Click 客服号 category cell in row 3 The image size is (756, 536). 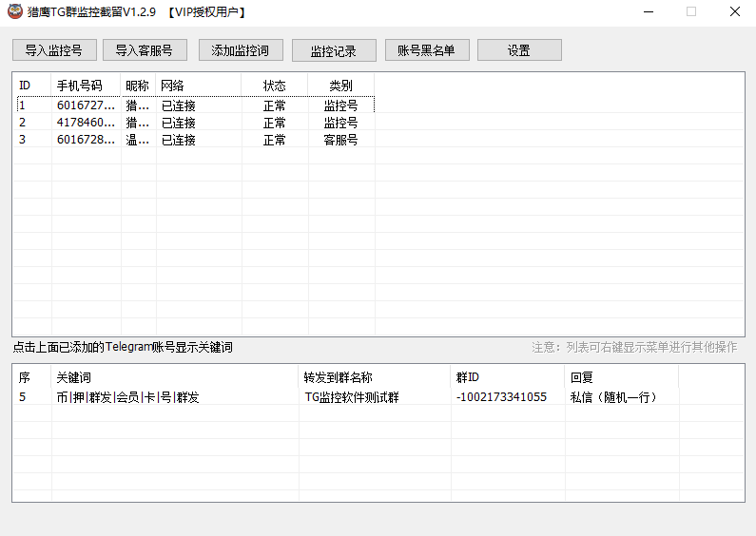340,140
